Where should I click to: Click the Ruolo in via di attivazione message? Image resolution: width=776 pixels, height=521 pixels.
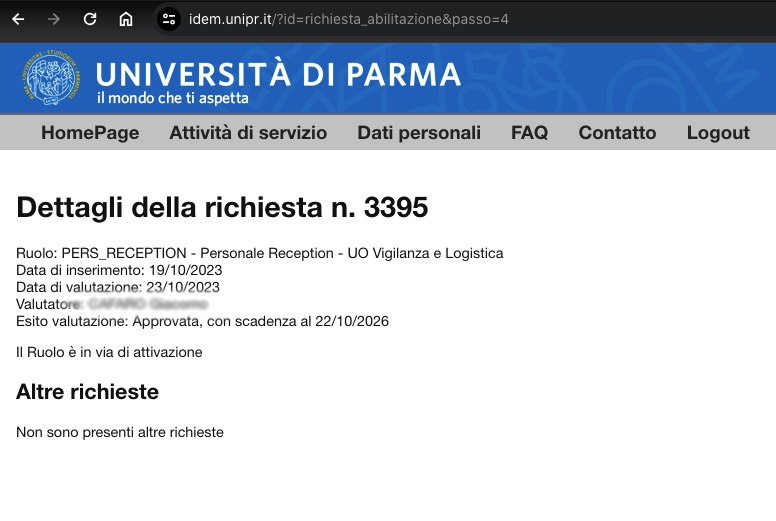coord(109,352)
